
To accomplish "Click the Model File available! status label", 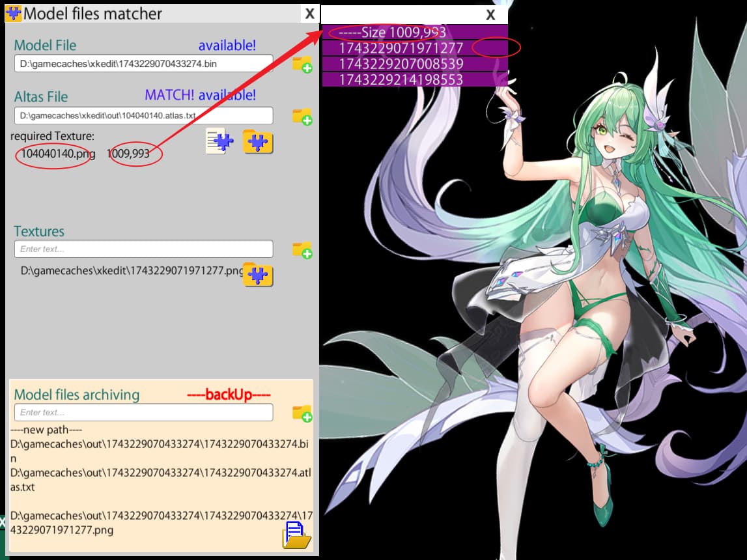I will click(227, 45).
